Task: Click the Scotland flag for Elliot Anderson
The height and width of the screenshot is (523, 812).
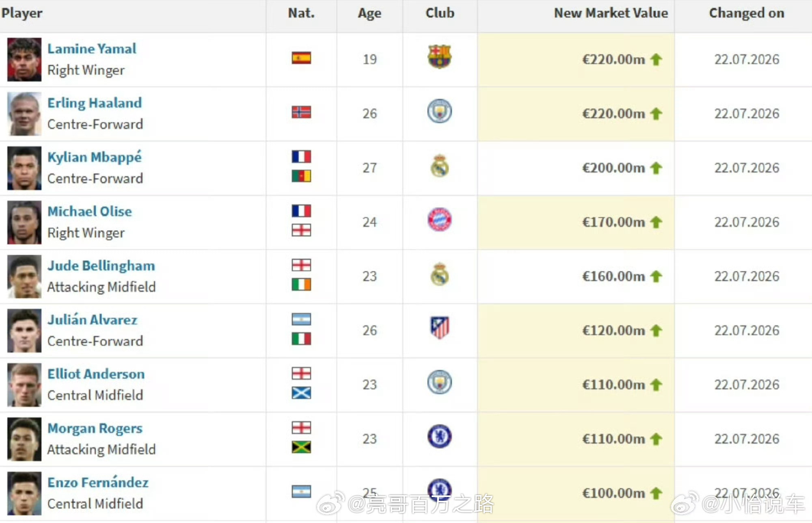Action: [301, 393]
